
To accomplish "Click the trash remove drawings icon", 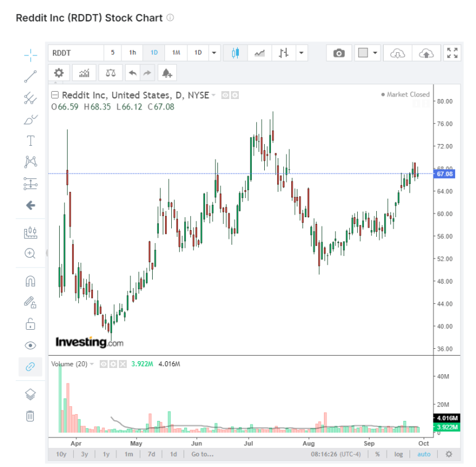I will pyautogui.click(x=30, y=416).
